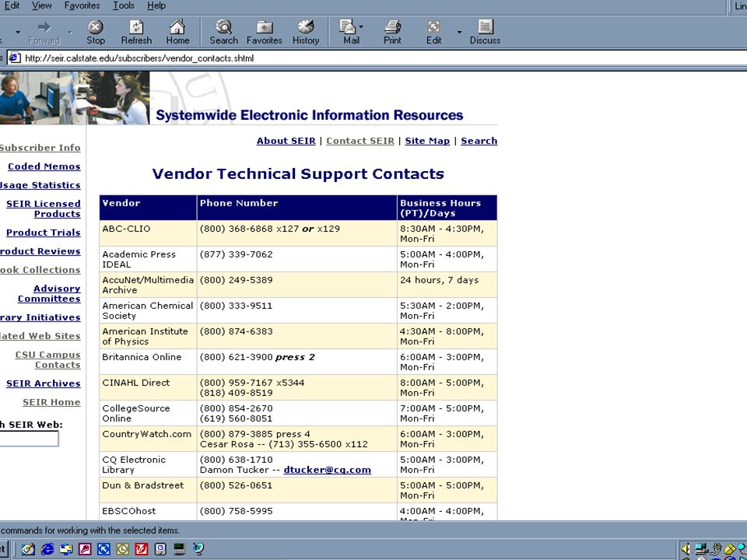Open SEIR Licensed Products link
747x560 pixels.
coord(44,209)
